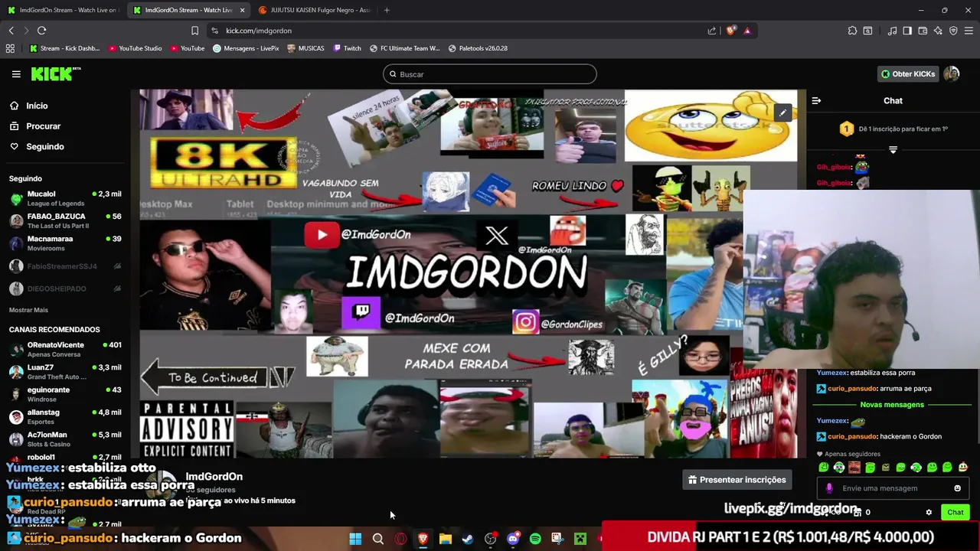
Task: Open YouTube Studio bookmark
Action: (x=136, y=48)
